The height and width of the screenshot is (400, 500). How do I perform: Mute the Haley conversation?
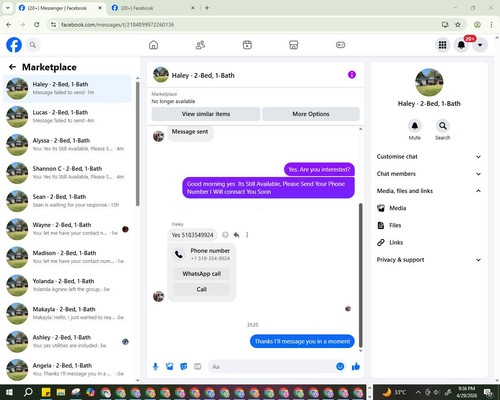pyautogui.click(x=415, y=126)
